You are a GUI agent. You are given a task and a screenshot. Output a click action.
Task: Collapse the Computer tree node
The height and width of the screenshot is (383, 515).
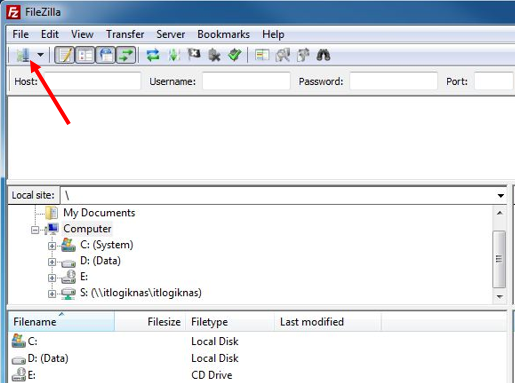click(x=35, y=230)
